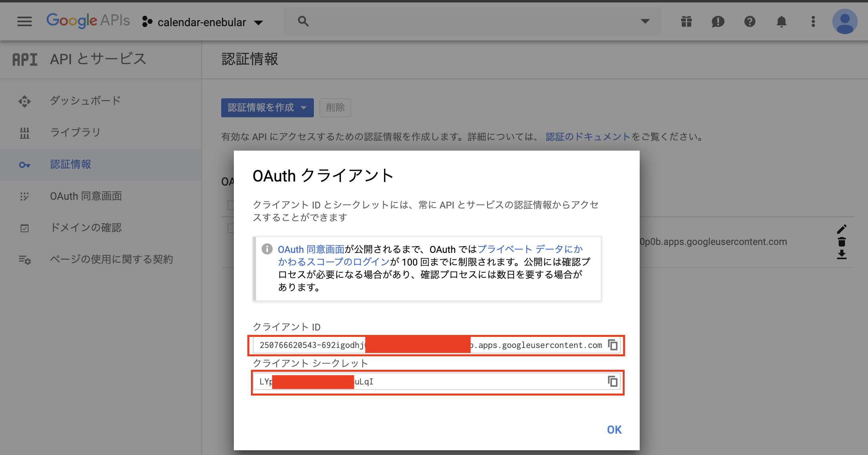Open OAuth 同意画面 link in dialog notice
This screenshot has width=868, height=455.
[311, 249]
